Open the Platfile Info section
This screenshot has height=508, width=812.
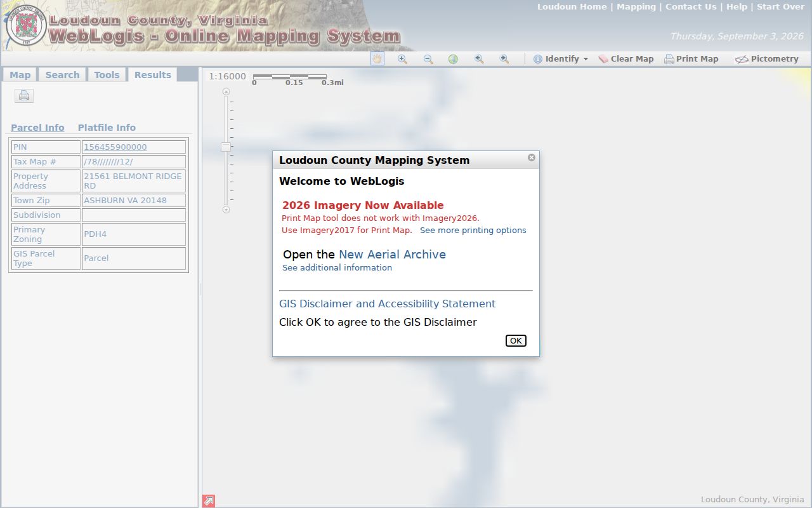tap(107, 128)
